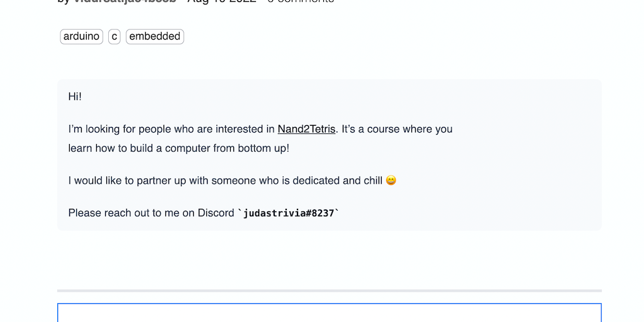Click the Hi! greeting text
This screenshot has width=644, height=322.
[x=75, y=97]
